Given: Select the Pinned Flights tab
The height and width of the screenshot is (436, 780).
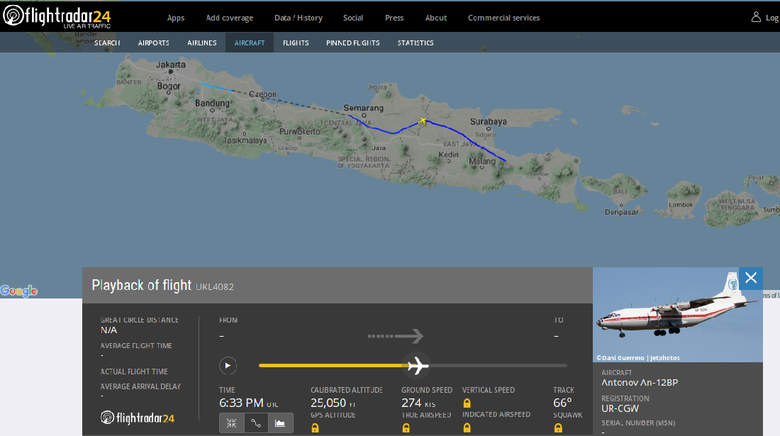Looking at the screenshot, I should click(353, 43).
